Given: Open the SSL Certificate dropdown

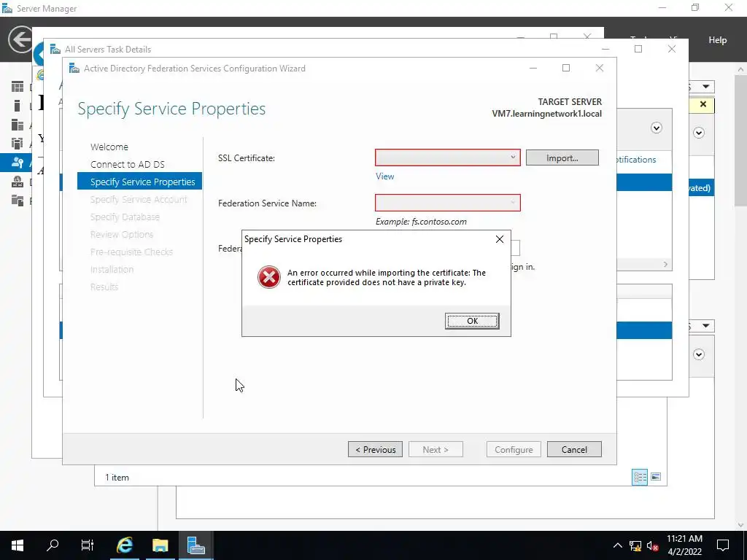Looking at the screenshot, I should tap(447, 157).
